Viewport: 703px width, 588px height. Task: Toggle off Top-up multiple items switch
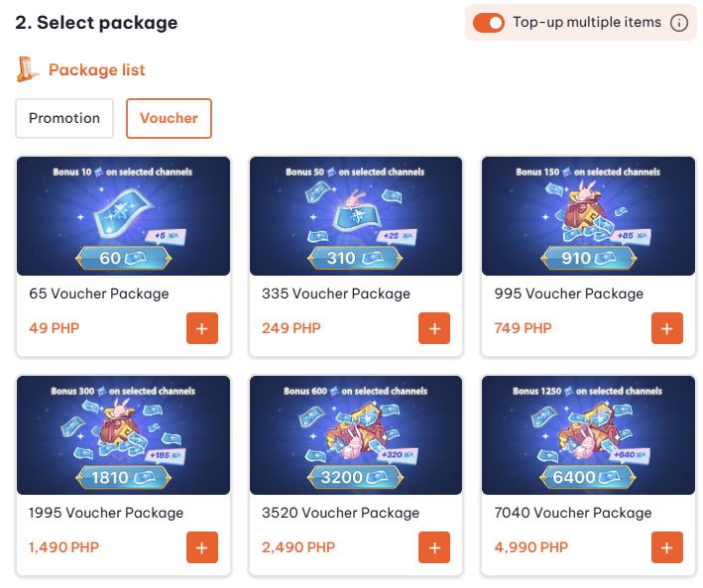pos(489,23)
